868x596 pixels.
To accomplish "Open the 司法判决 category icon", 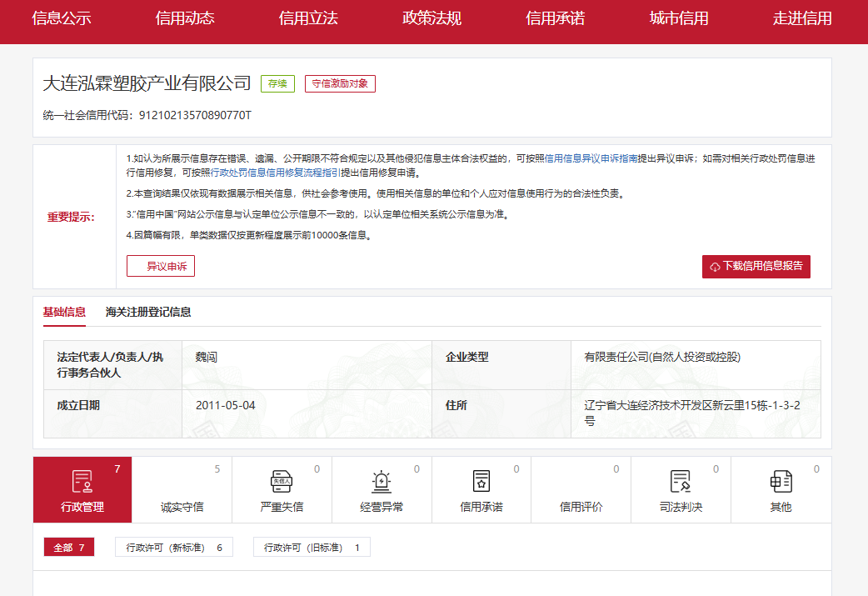I will 681,482.
